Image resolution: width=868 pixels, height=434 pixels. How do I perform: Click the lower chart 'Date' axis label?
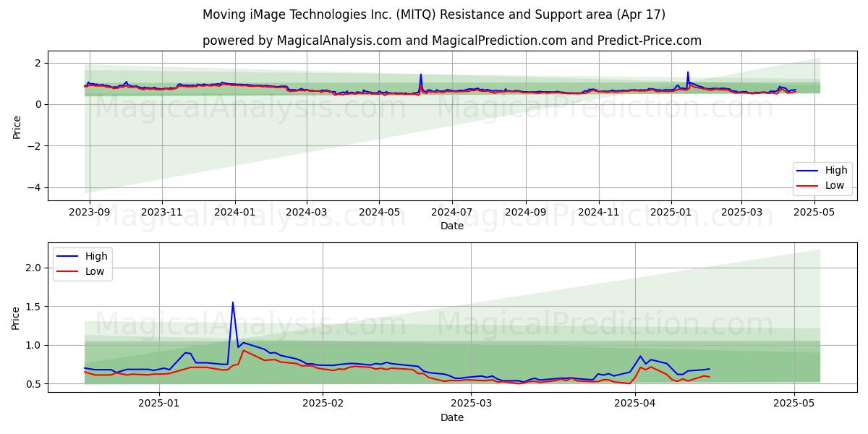pos(452,417)
